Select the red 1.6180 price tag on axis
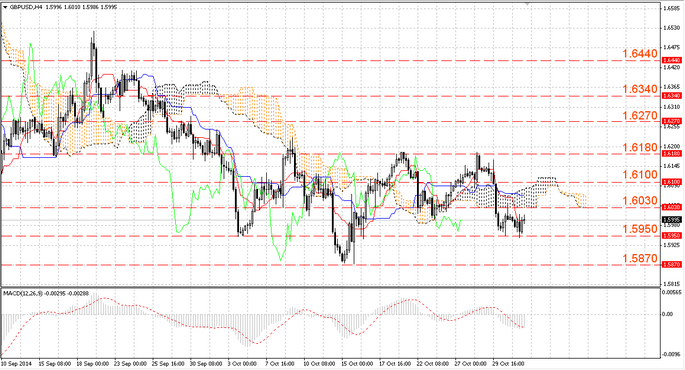 pyautogui.click(x=671, y=154)
